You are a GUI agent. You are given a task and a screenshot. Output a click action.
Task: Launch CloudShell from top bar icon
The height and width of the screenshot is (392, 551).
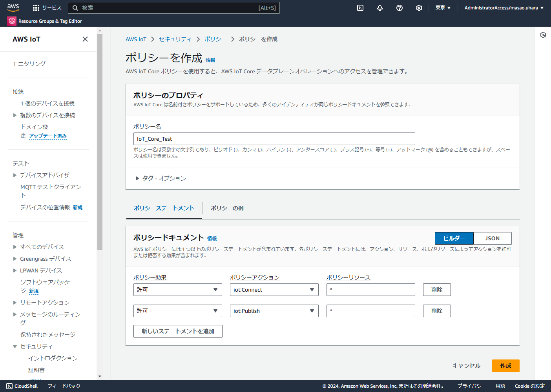coord(360,8)
